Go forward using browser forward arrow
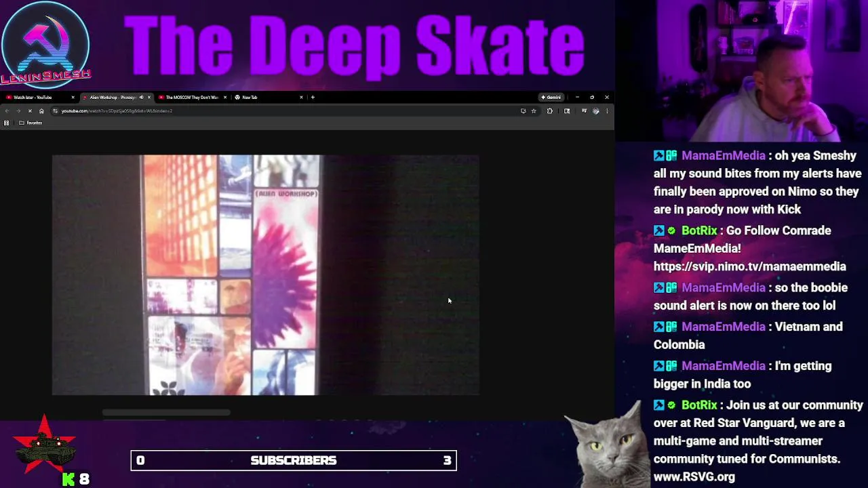The width and height of the screenshot is (868, 488). coord(18,111)
